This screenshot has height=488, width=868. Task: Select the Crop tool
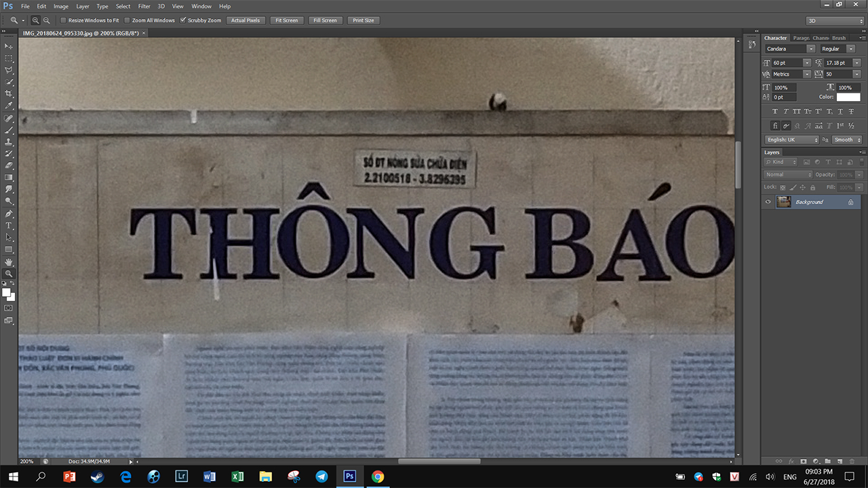tap(9, 94)
